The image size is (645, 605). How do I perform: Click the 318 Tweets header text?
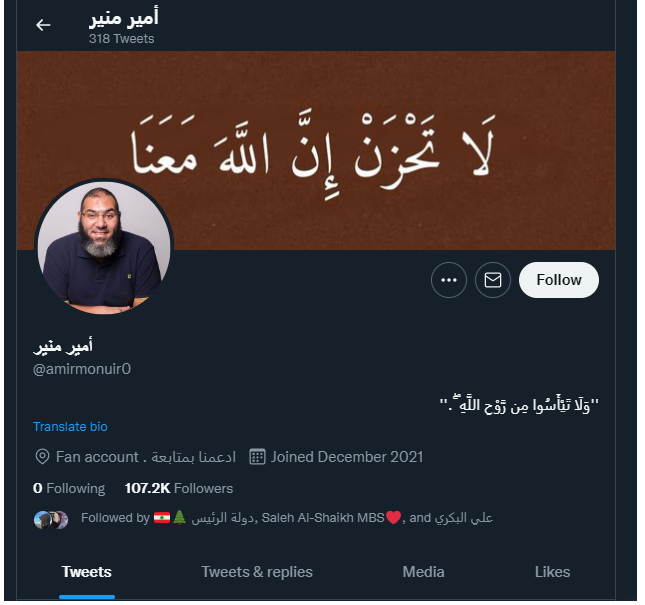pos(121,39)
